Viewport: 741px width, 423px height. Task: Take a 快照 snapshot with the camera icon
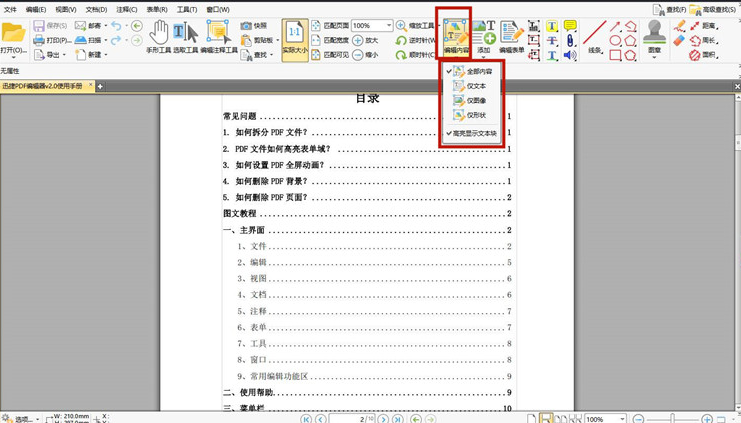(246, 26)
